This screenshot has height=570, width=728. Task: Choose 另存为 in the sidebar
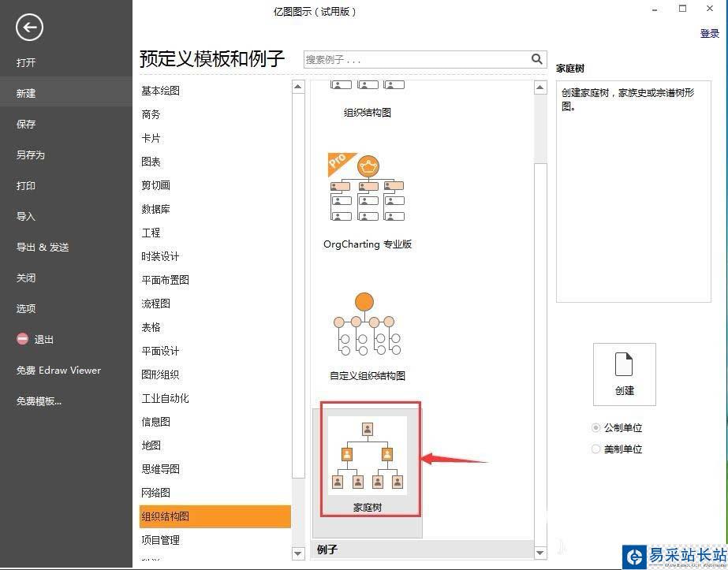(x=31, y=155)
